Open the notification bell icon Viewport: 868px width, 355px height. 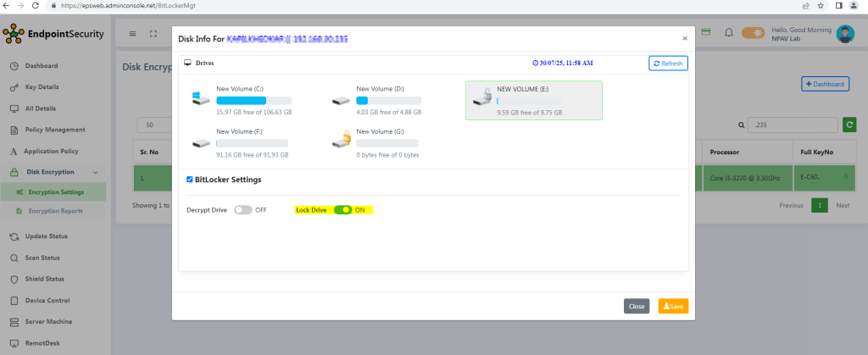coord(728,33)
